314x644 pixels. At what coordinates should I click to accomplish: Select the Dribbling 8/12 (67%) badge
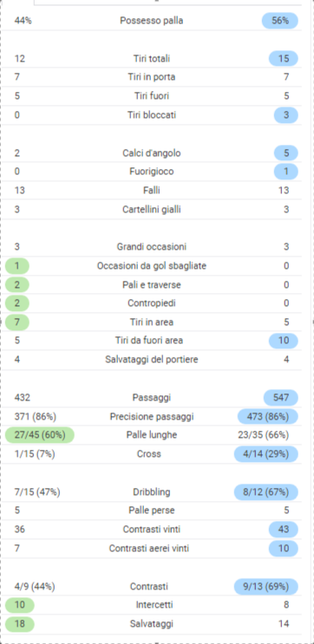pos(266,491)
